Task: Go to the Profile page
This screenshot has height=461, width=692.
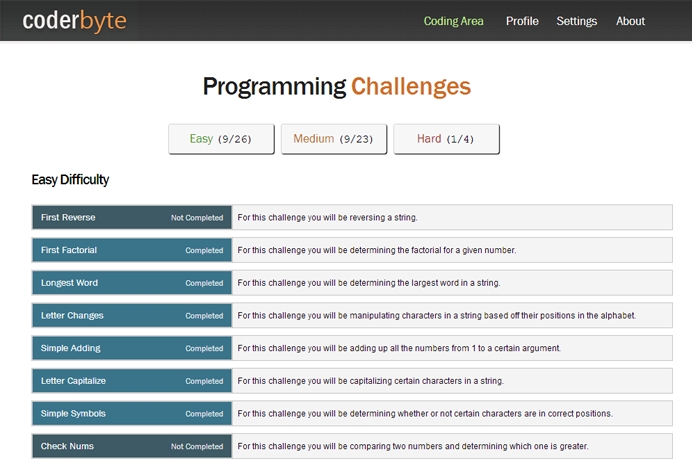Action: tap(522, 21)
